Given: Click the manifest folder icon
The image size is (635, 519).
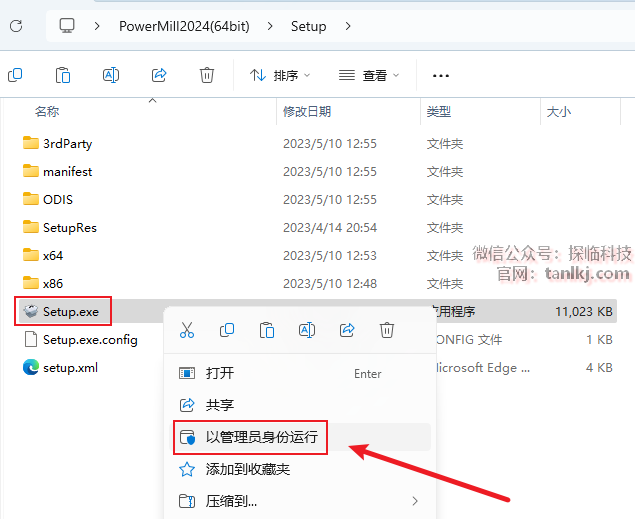Looking at the screenshot, I should 31,171.
